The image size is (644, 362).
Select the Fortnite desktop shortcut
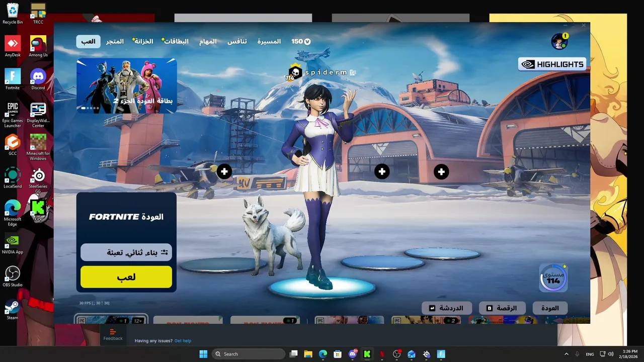tap(13, 79)
